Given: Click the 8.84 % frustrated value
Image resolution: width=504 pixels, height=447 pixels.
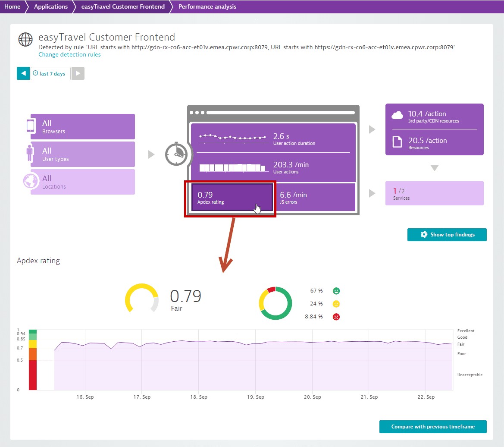Looking at the screenshot, I should pyautogui.click(x=314, y=316).
